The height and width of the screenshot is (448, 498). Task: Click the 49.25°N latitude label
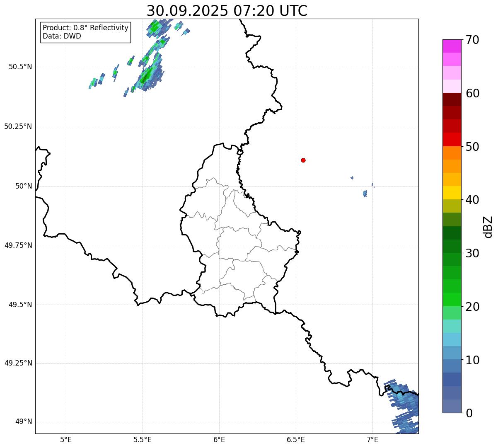18,363
